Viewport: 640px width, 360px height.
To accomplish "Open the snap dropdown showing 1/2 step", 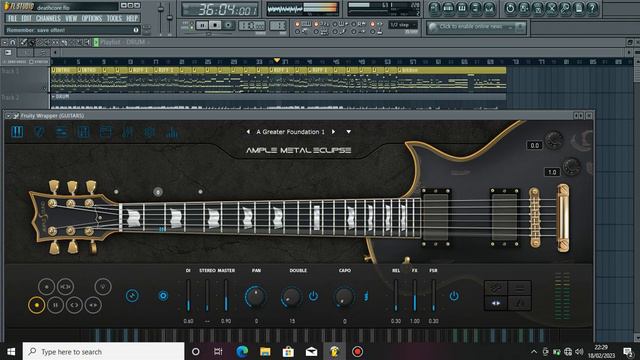I will (x=403, y=25).
